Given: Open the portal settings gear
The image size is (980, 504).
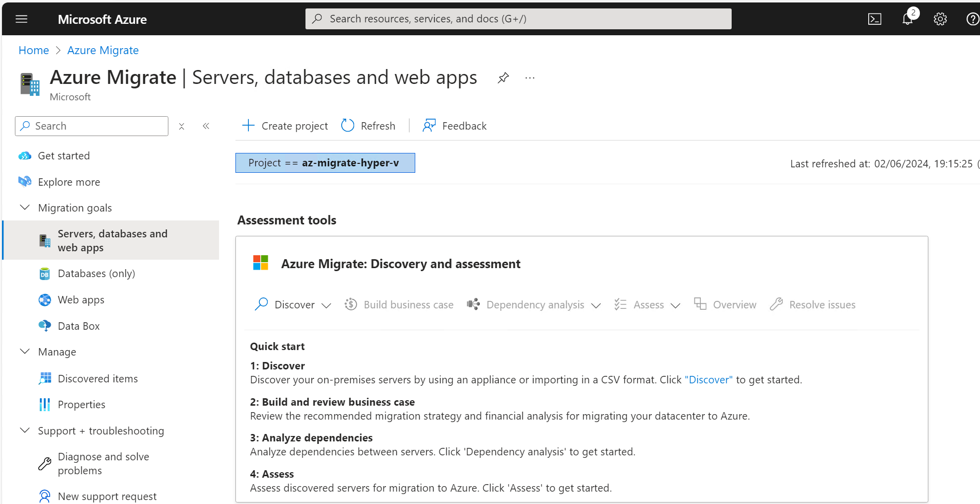Looking at the screenshot, I should (940, 19).
